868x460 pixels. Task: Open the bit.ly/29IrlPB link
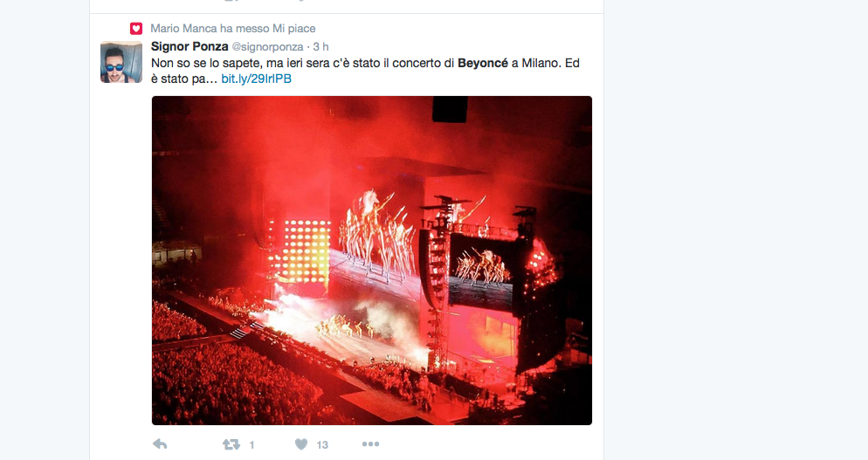pyautogui.click(x=257, y=79)
